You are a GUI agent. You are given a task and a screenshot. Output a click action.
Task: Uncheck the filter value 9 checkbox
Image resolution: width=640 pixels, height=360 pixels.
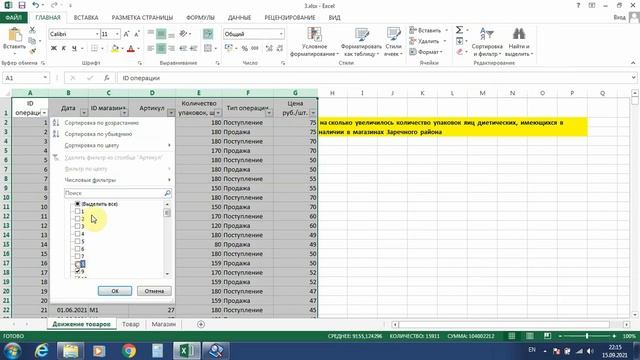[78, 271]
